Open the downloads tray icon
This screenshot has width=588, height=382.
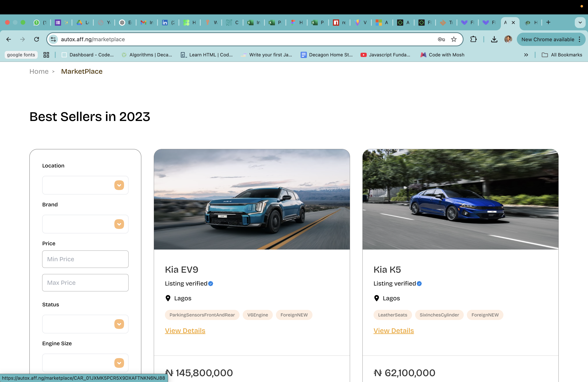(494, 39)
